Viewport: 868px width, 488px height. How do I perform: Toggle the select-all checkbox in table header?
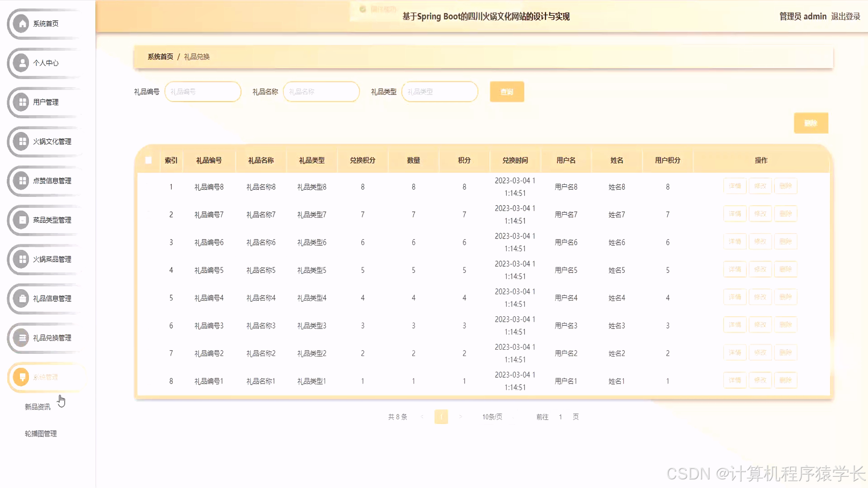tap(148, 160)
